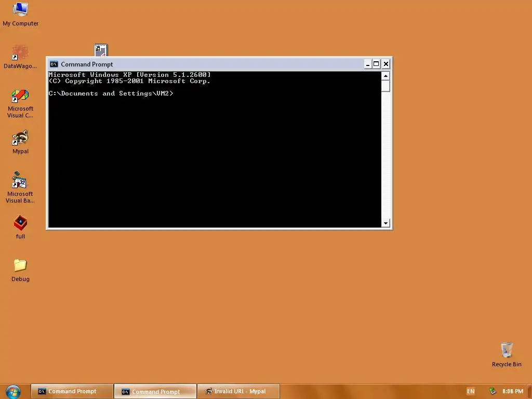This screenshot has width=532, height=399.
Task: Open the Windows Start orb
Action: coord(13,392)
